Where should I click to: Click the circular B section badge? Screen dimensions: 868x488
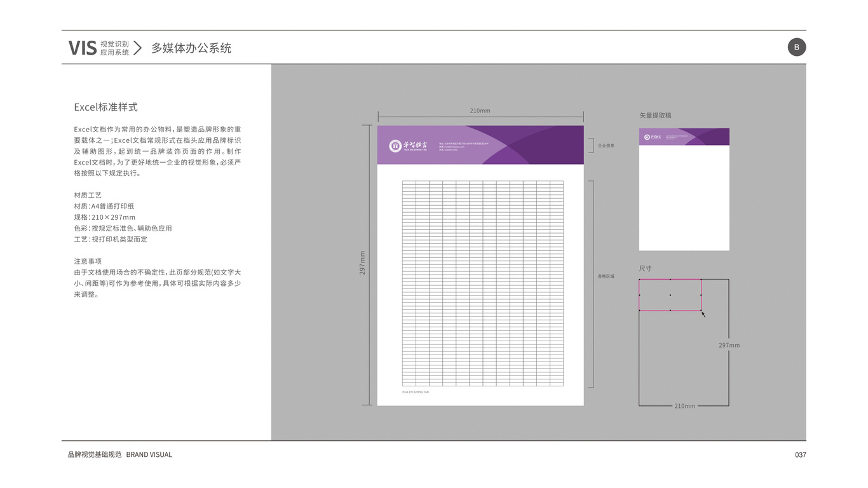pyautogui.click(x=796, y=47)
